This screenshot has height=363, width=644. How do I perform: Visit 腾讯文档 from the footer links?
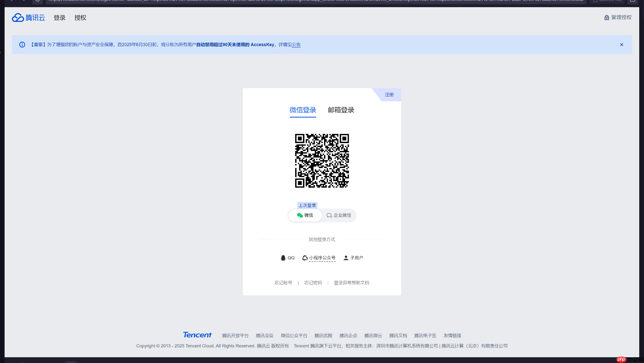click(398, 335)
